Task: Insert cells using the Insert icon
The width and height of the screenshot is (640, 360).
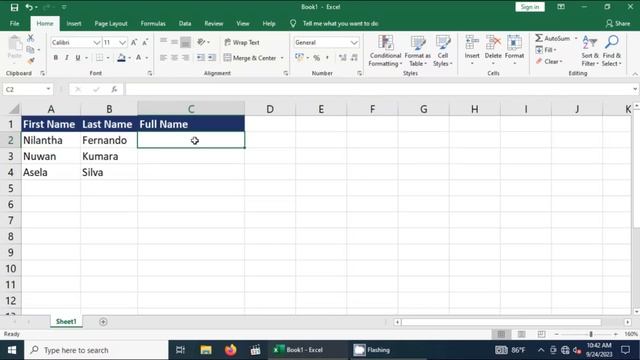Action: coord(472,42)
